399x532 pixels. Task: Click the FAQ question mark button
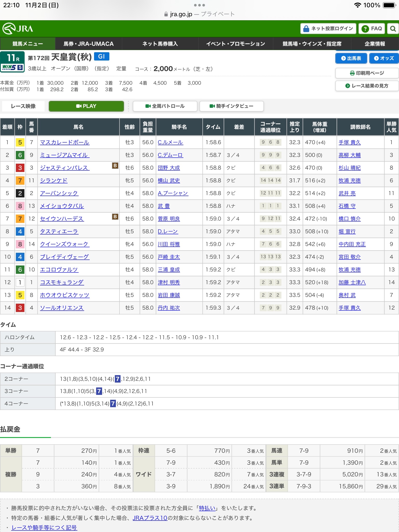click(372, 29)
